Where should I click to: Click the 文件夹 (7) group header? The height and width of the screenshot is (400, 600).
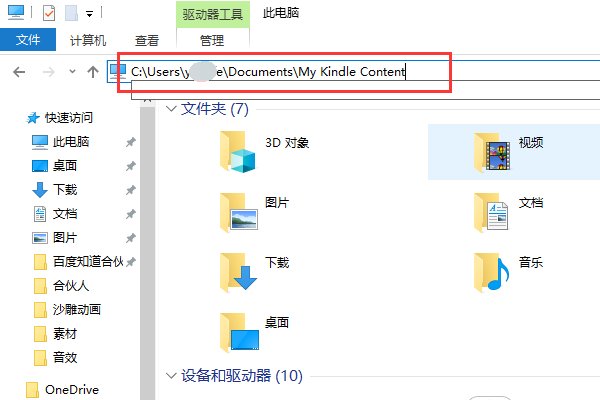click(x=215, y=109)
